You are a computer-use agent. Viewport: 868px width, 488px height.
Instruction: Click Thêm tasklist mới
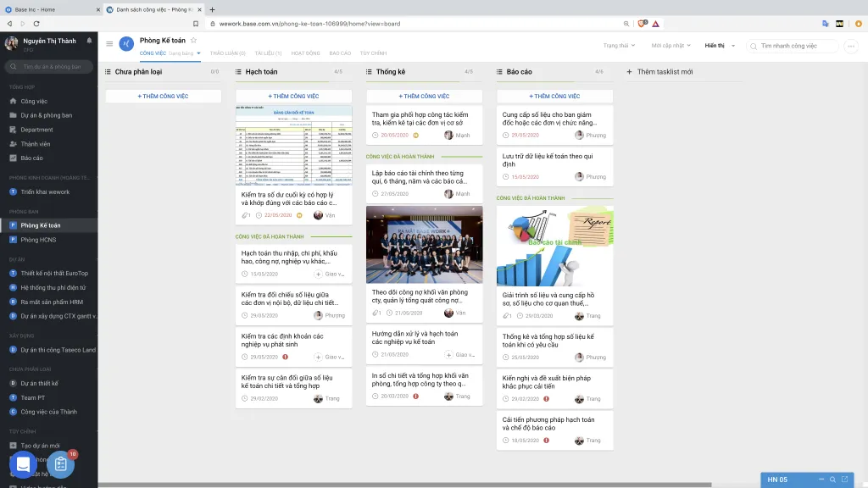[x=659, y=72]
